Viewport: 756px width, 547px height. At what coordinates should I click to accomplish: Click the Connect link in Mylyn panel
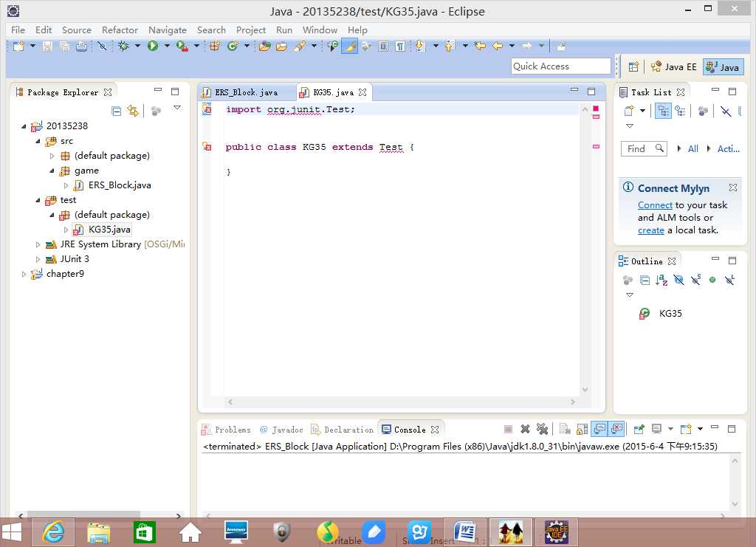pyautogui.click(x=655, y=204)
